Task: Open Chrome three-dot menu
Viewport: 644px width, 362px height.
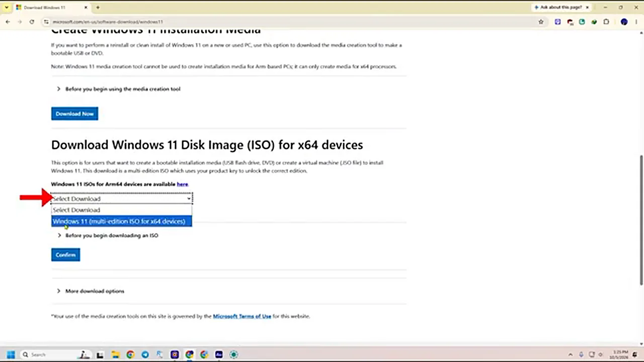Action: pos(636,22)
